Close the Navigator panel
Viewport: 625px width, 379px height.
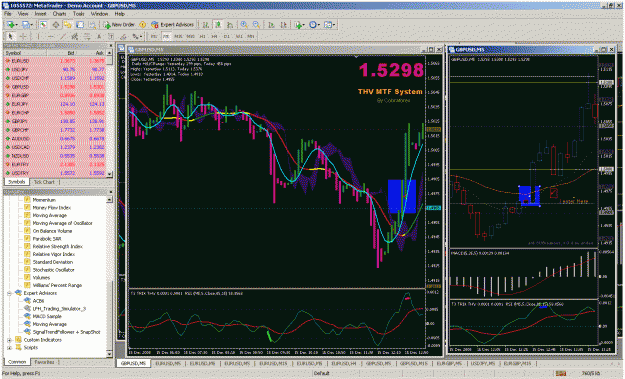[110, 192]
